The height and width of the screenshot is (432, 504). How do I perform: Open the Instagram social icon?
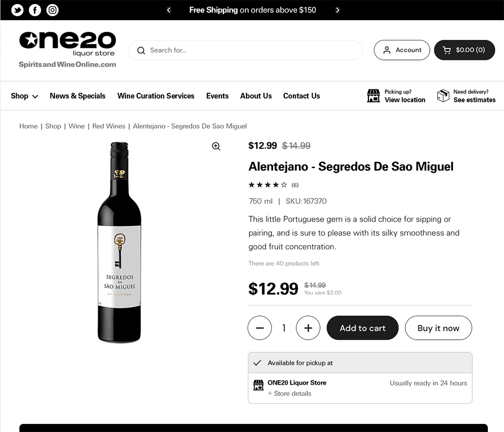click(52, 10)
